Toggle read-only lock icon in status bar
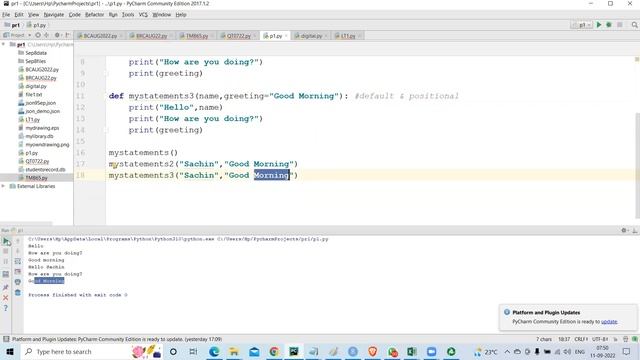Image resolution: width=640 pixels, height=360 pixels. [x=616, y=339]
